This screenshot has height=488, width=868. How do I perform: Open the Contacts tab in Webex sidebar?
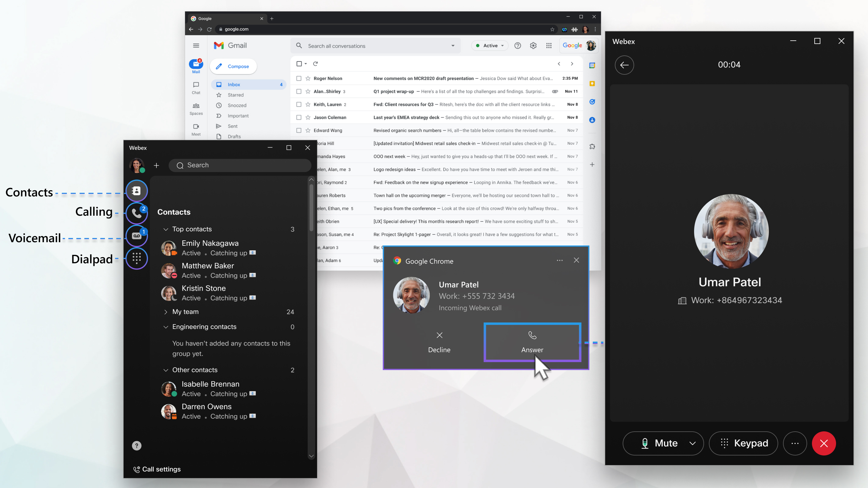pyautogui.click(x=137, y=191)
